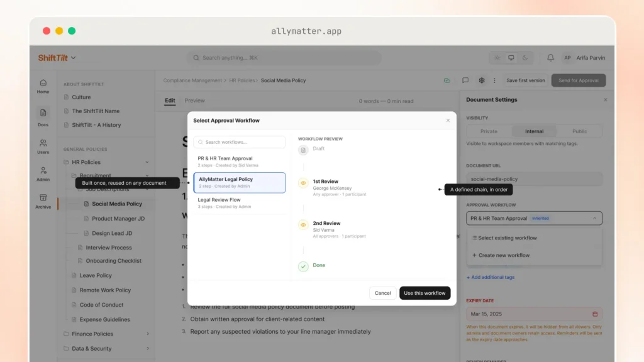Go to Docs in the sidebar

(43, 117)
